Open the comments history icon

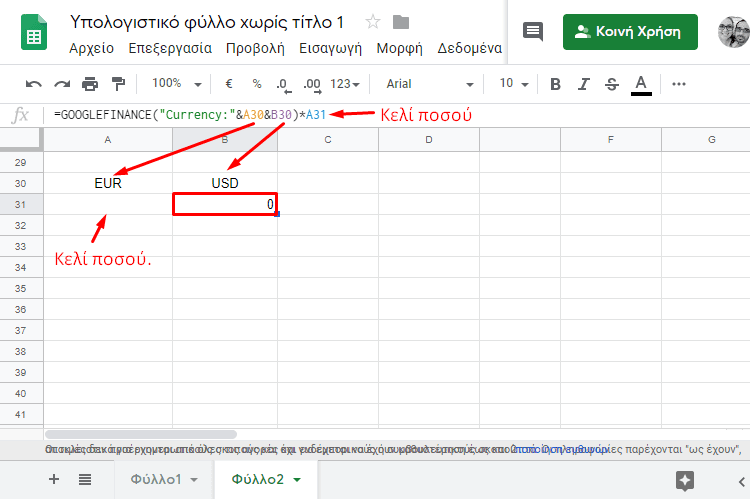coord(533,32)
